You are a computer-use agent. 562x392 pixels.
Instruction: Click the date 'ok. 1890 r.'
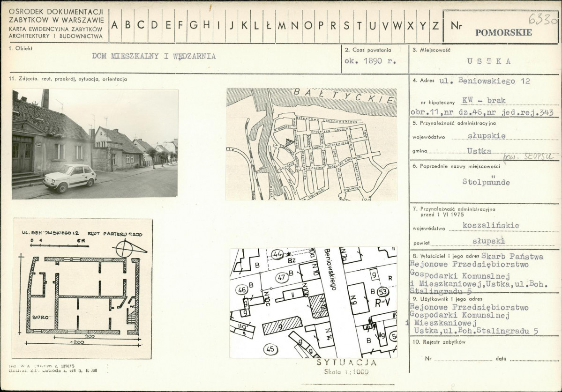tap(371, 61)
